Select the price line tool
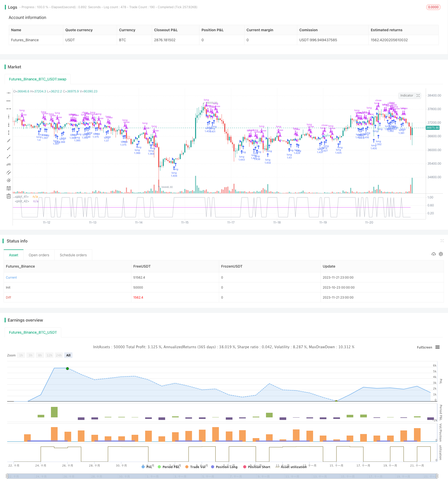Image resolution: width=448 pixels, height=486 pixels. point(9,164)
